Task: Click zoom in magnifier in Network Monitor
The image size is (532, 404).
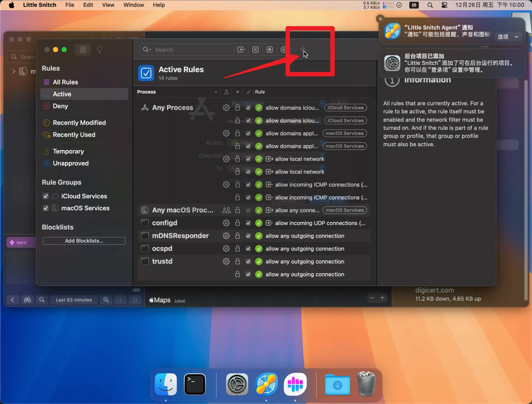Action: (106, 300)
